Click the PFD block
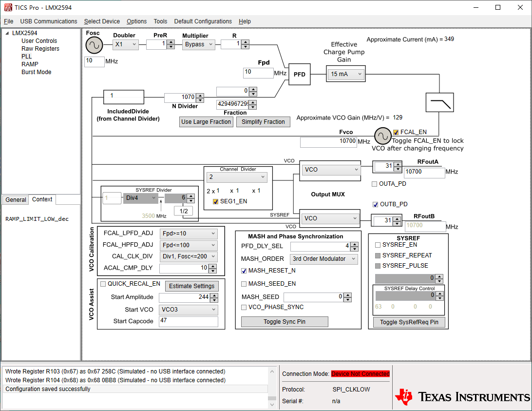The image size is (532, 411). [299, 74]
